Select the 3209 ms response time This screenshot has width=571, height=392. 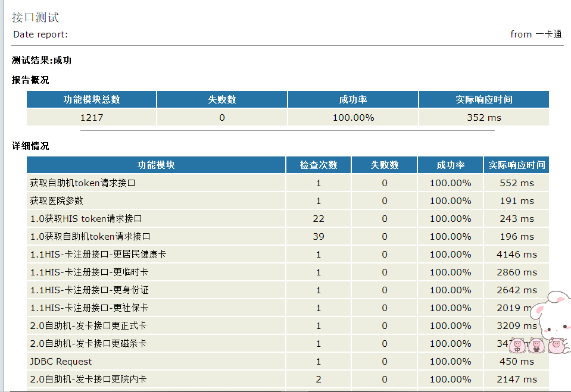pyautogui.click(x=516, y=325)
